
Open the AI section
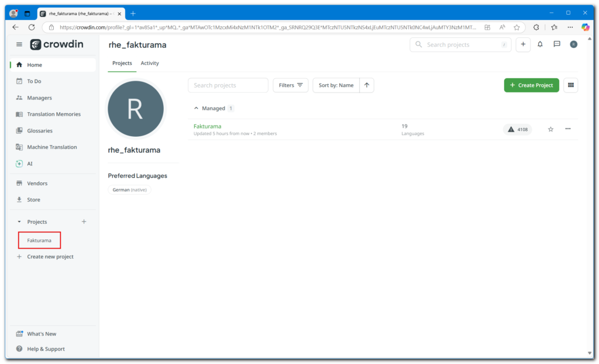click(53, 164)
